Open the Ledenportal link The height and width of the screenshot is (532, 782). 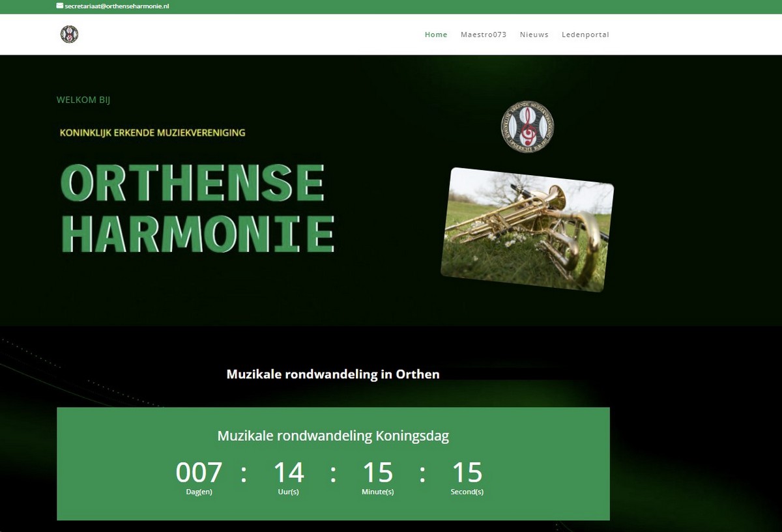[585, 35]
